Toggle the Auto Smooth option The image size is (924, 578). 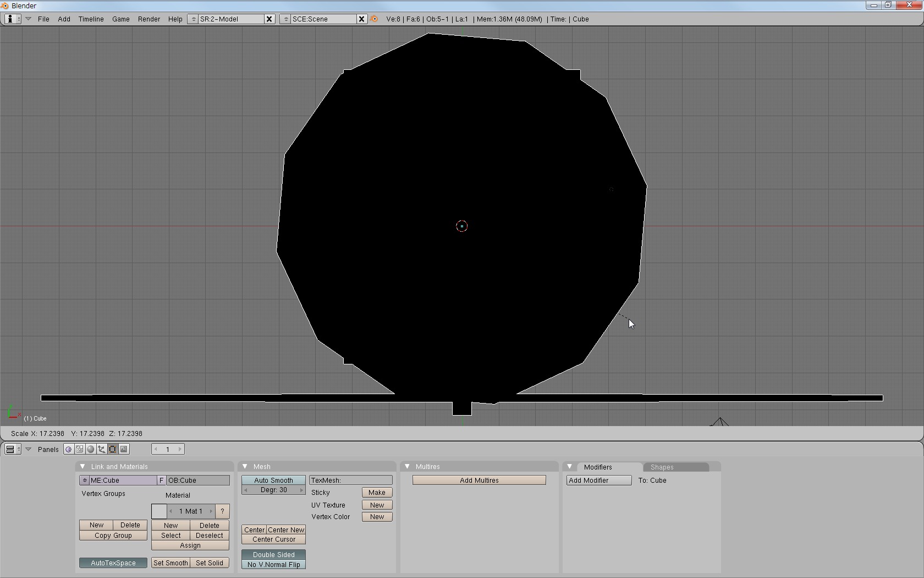coord(273,480)
